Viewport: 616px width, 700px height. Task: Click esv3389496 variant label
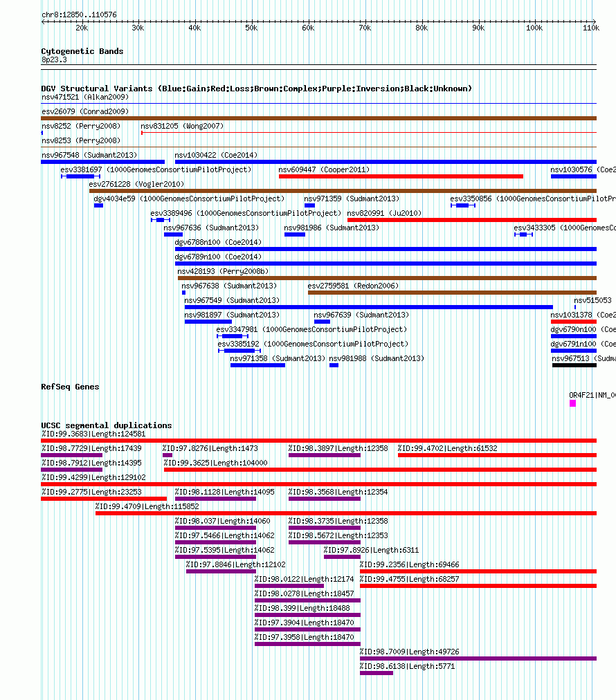[x=246, y=213]
